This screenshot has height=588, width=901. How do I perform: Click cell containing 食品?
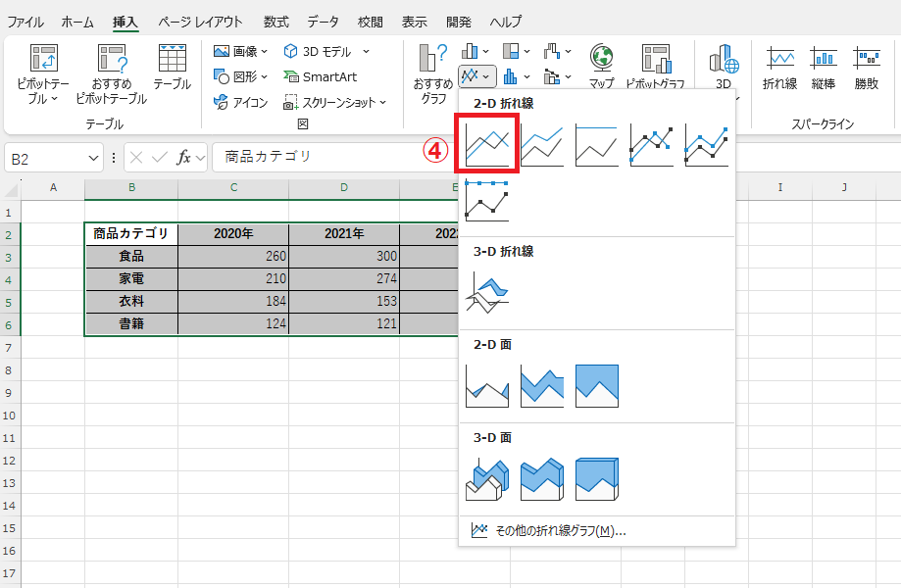pyautogui.click(x=131, y=256)
